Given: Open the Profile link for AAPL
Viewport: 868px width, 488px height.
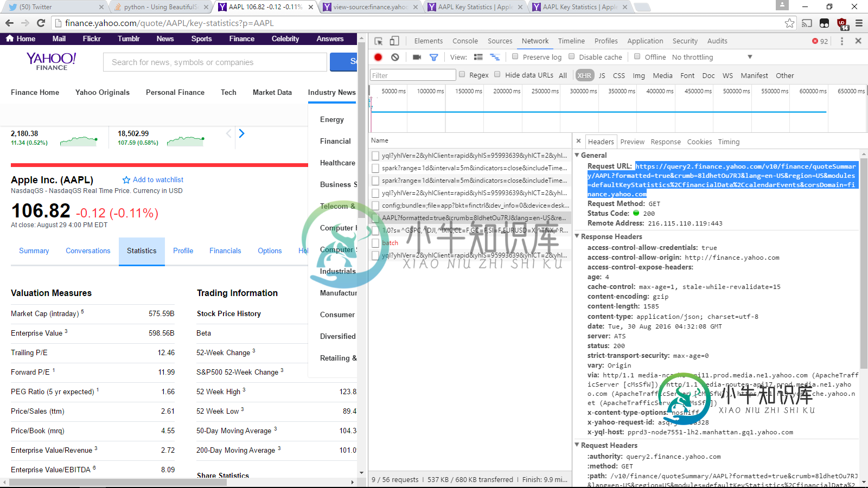Looking at the screenshot, I should click(183, 251).
